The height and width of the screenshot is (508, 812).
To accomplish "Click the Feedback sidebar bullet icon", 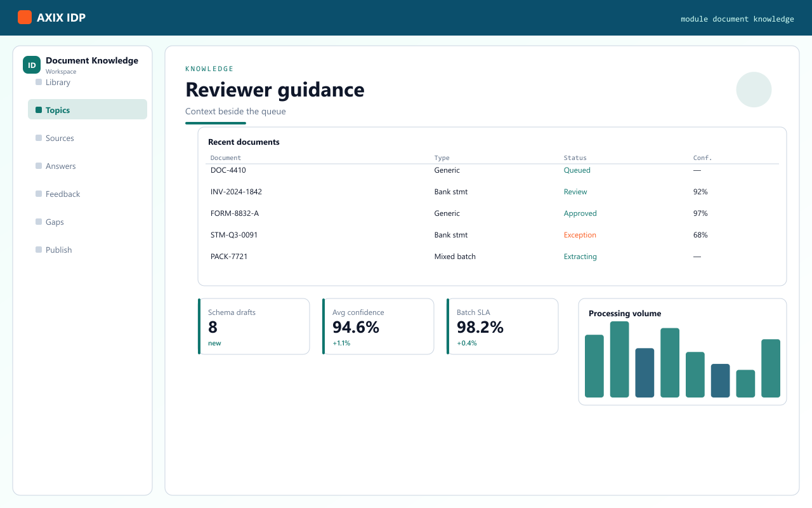I will tap(39, 194).
